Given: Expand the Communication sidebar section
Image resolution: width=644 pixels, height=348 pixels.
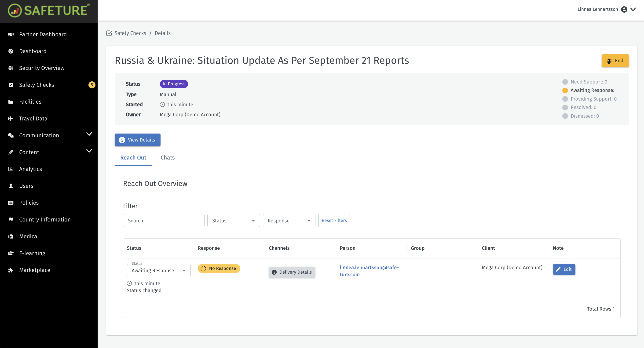Looking at the screenshot, I should coord(89,134).
